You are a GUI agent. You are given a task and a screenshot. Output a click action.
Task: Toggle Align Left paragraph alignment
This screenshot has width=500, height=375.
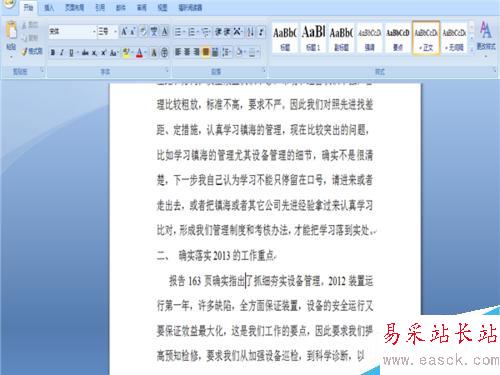[x=178, y=52]
